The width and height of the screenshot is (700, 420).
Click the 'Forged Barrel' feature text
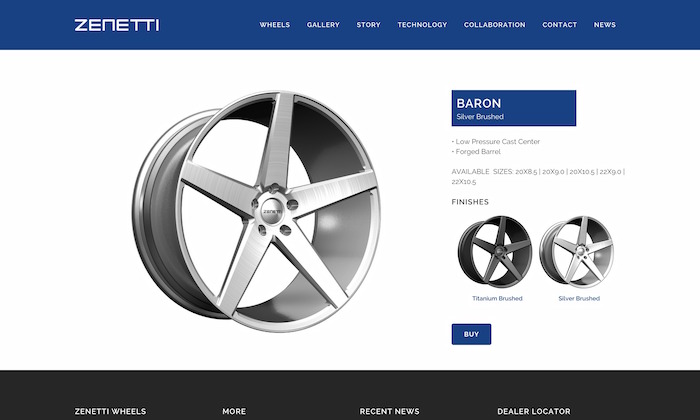tap(476, 152)
